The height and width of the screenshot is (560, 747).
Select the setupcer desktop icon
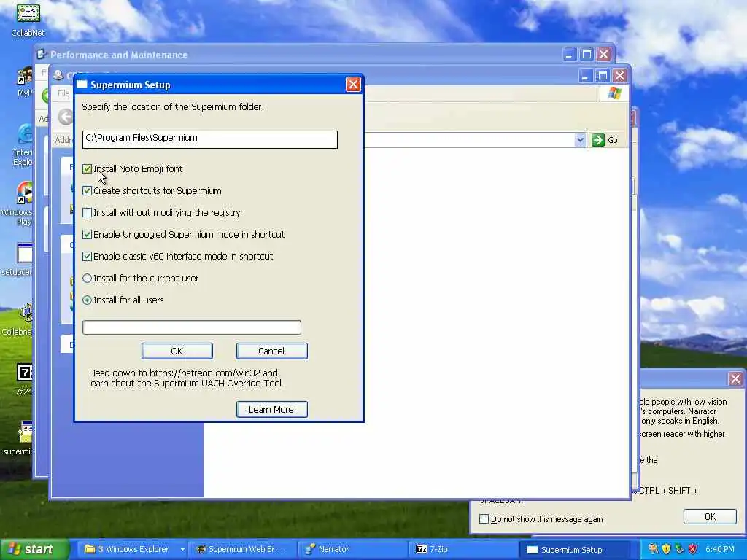[19, 260]
